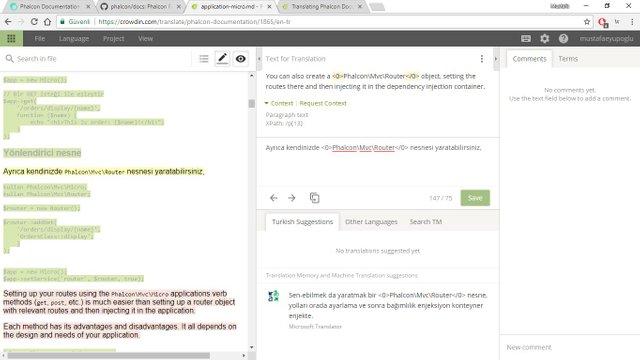Switch to the Translating Phalcon Doc browser tab
Image resolution: width=640 pixels, height=360 pixels.
coord(322,7)
